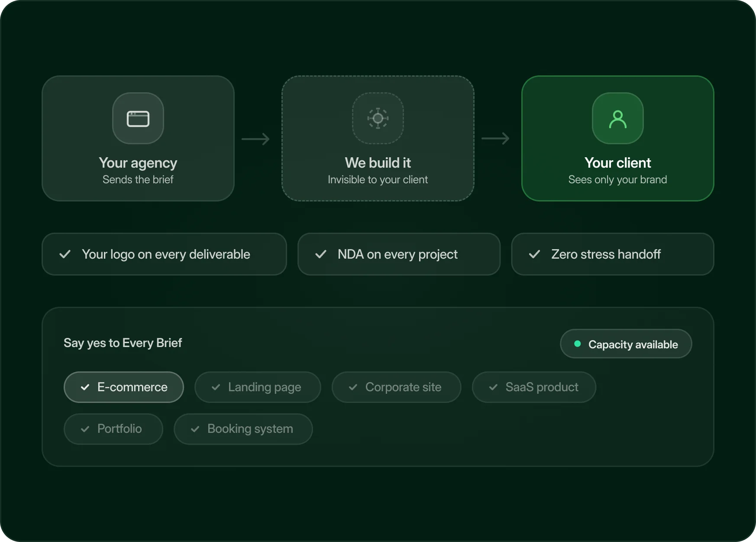Click the Capacity available badge

pyautogui.click(x=626, y=344)
